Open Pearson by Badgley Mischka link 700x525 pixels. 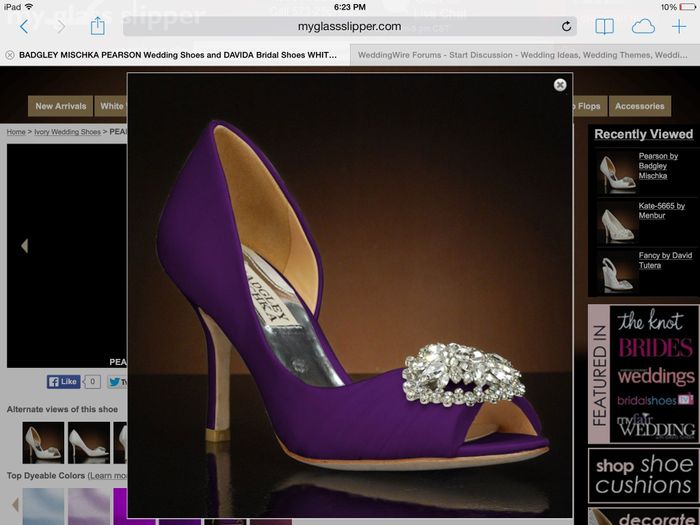tap(658, 165)
